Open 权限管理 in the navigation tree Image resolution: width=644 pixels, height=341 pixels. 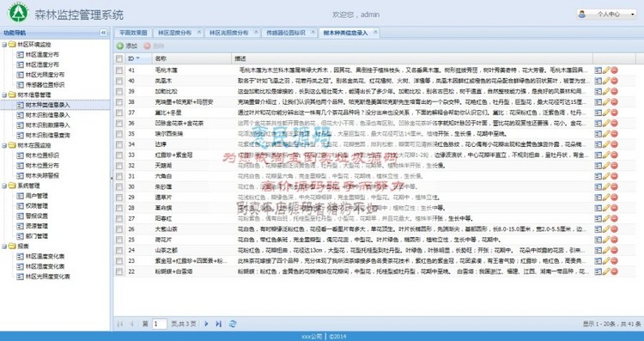[37, 206]
